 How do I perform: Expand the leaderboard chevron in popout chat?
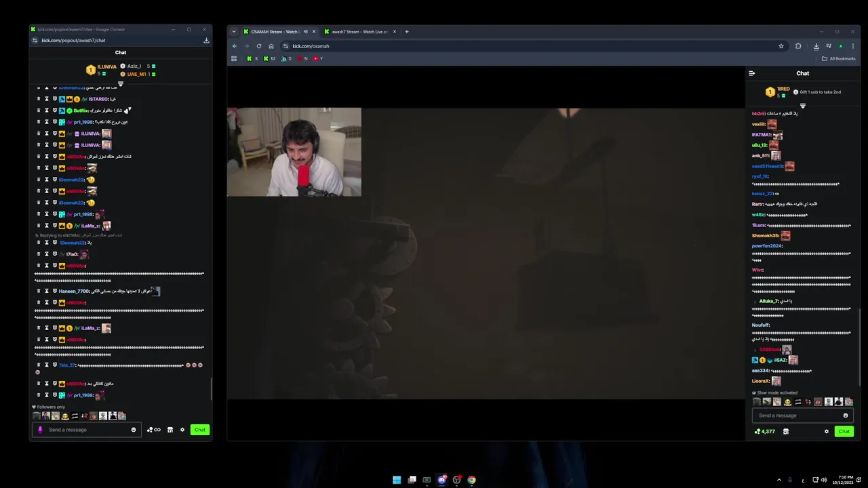click(121, 84)
